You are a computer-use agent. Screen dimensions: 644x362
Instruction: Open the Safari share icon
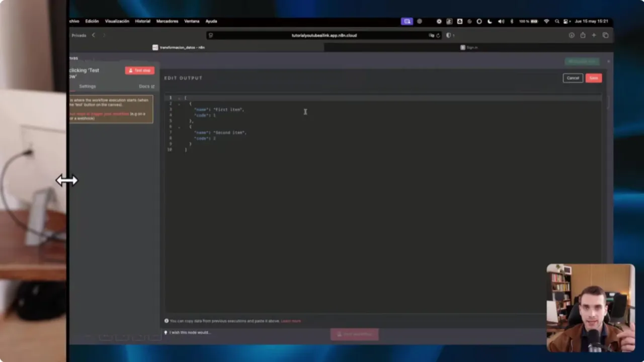583,35
